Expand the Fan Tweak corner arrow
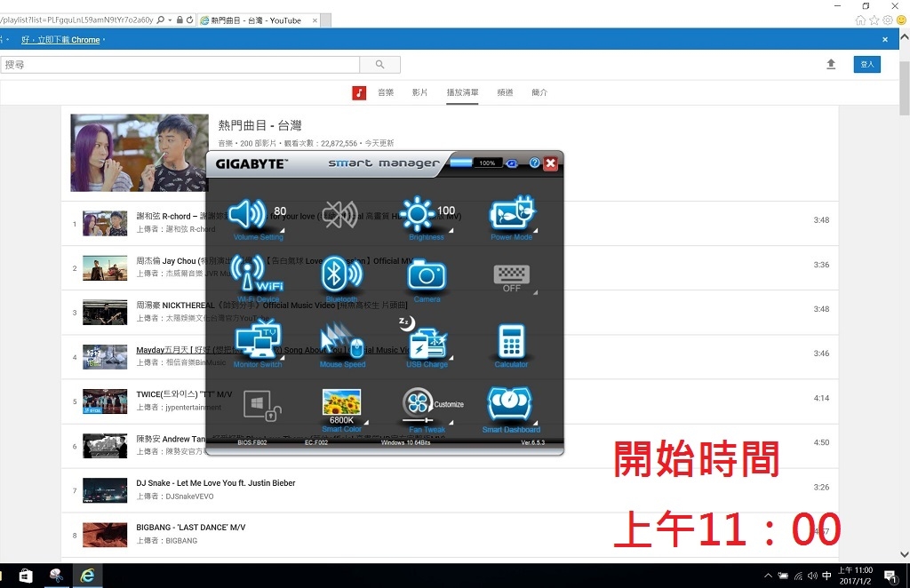Screen dimensions: 910x588 point(451,422)
